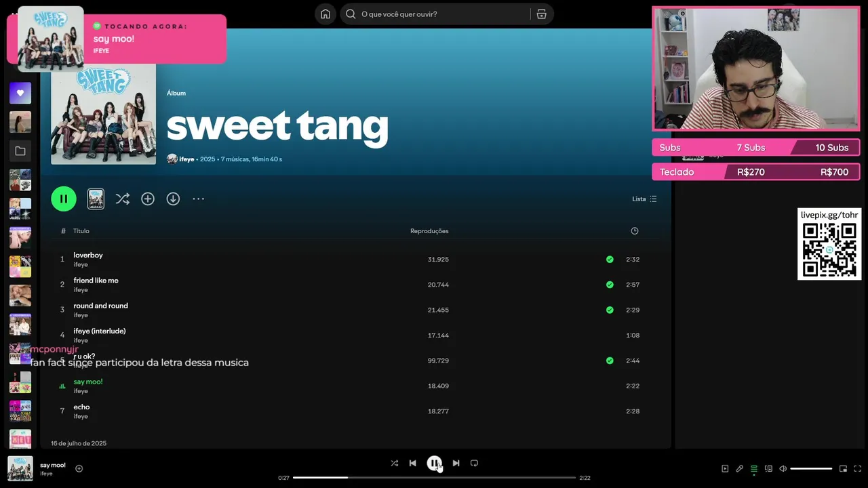Click the duration clock column header
Screen dimensions: 868x488
(x=635, y=231)
